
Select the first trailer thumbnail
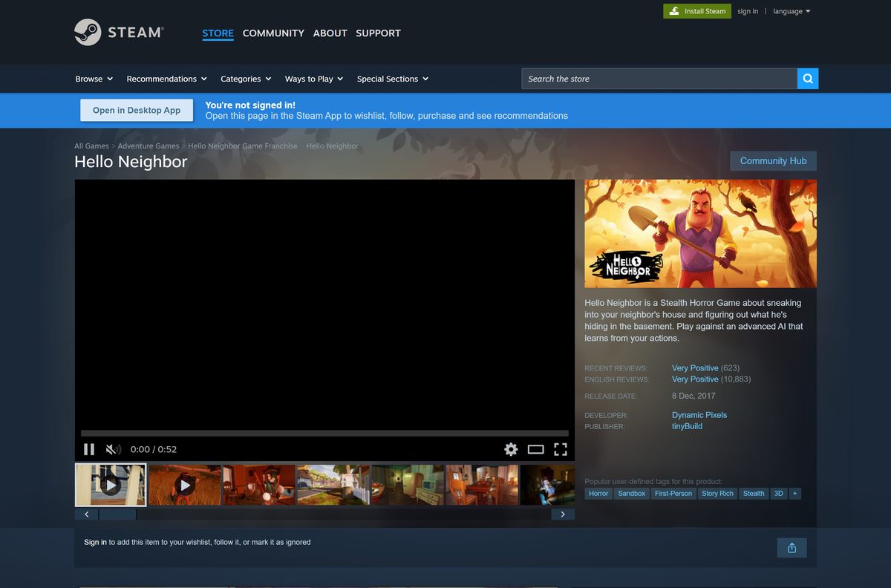click(111, 486)
